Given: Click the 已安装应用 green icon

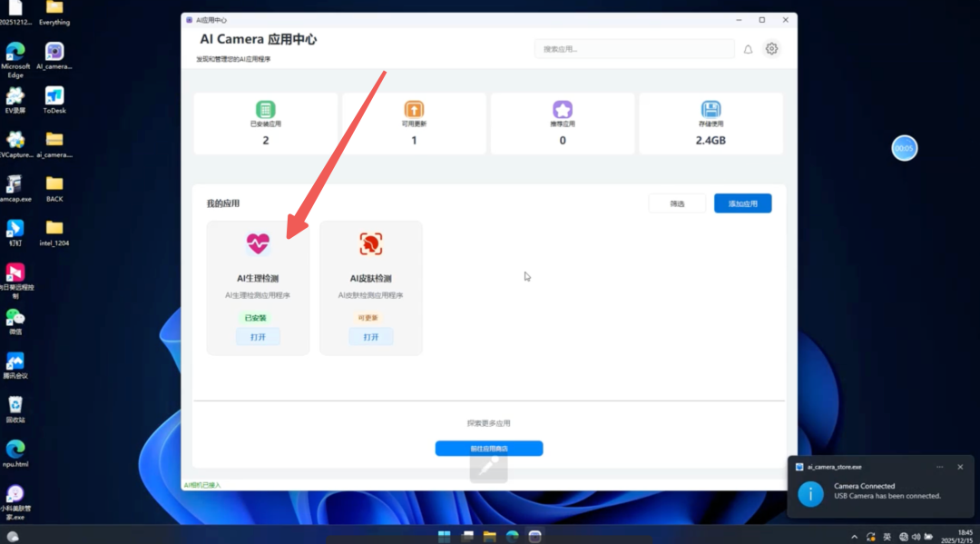Looking at the screenshot, I should (265, 109).
